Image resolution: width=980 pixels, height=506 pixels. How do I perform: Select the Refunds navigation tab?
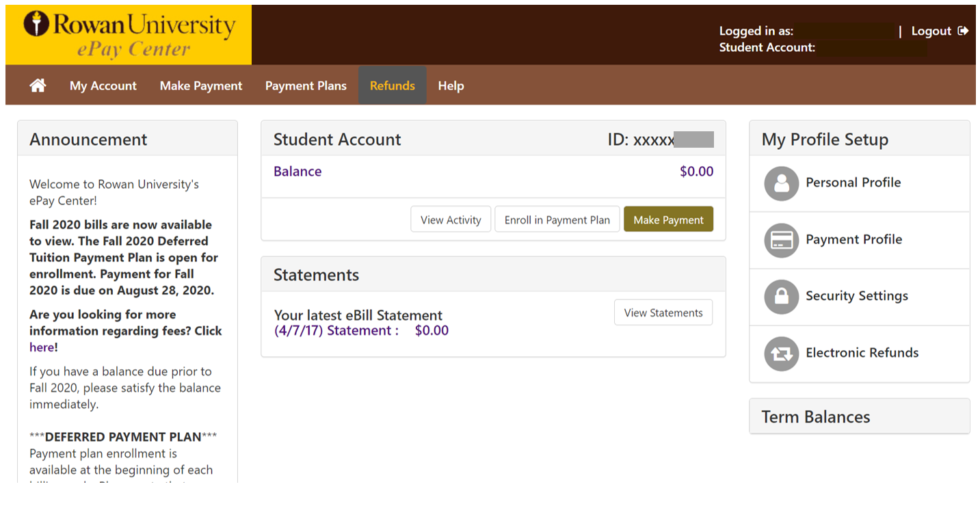pyautogui.click(x=392, y=85)
